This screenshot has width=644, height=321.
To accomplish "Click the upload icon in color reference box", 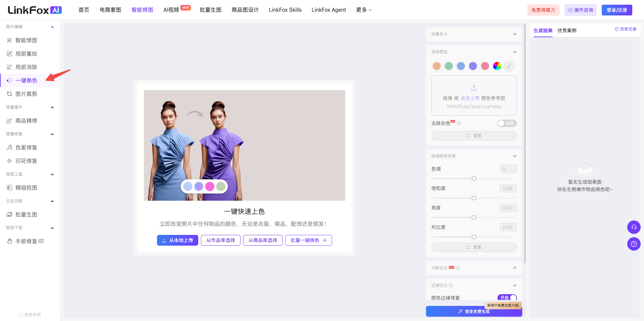I will click(x=474, y=88).
